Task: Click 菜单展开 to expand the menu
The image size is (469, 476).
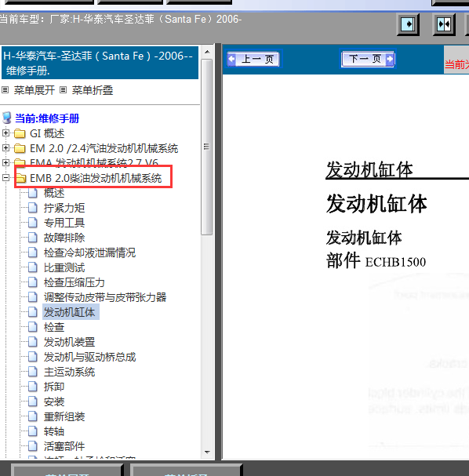Action: pyautogui.click(x=34, y=90)
